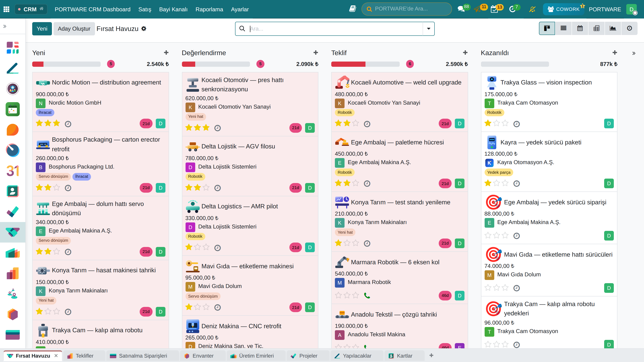Expand the folded columns after Kazanıldı
Image resolution: width=644 pixels, height=362 pixels.
click(634, 53)
